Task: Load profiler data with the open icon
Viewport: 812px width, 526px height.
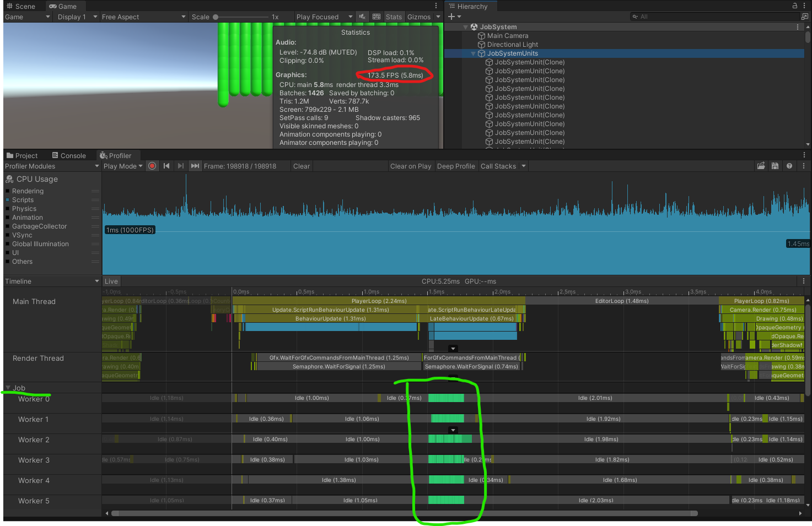Action: pyautogui.click(x=761, y=166)
